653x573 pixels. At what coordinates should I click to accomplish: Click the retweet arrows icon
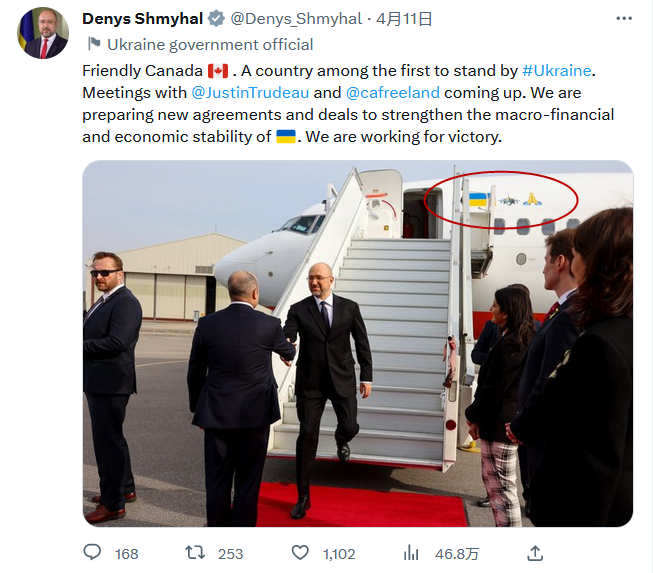click(x=196, y=552)
